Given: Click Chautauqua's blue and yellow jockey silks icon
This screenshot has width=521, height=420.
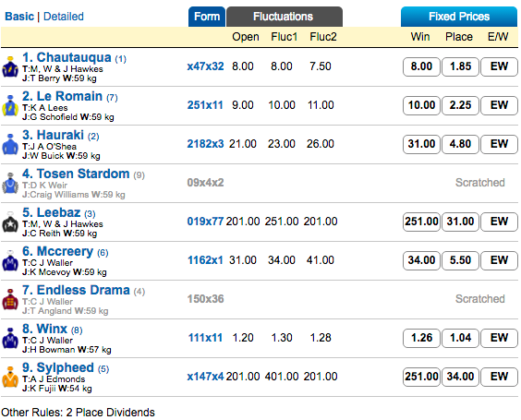Looking at the screenshot, I should pyautogui.click(x=10, y=66).
